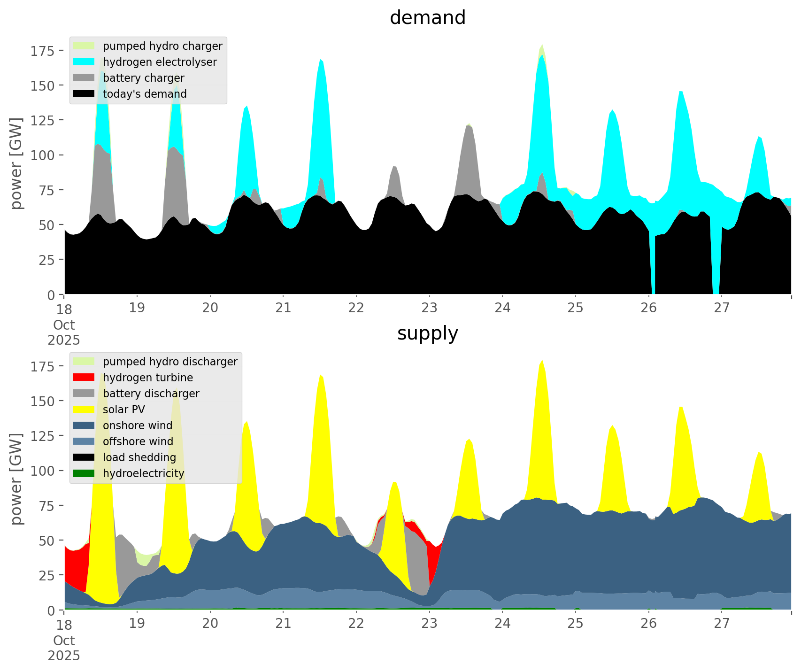
Task: Click the "battery discharger" legend label text
Action: pyautogui.click(x=151, y=394)
